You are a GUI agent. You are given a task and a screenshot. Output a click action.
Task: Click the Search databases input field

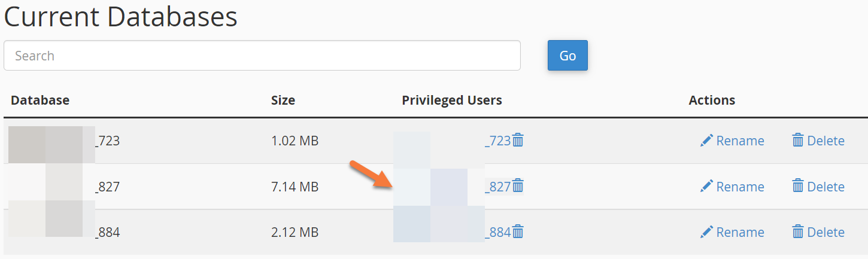tap(262, 56)
